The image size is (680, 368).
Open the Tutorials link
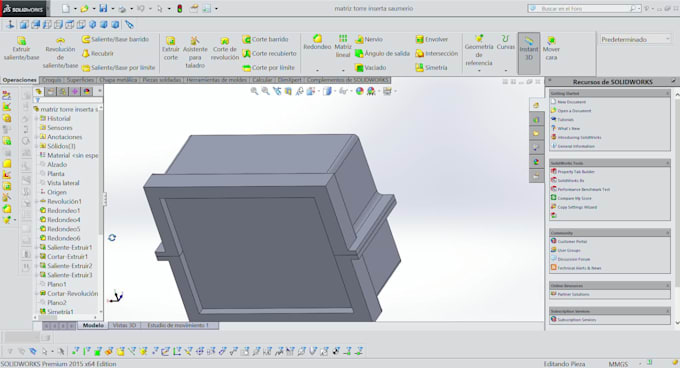[565, 120]
